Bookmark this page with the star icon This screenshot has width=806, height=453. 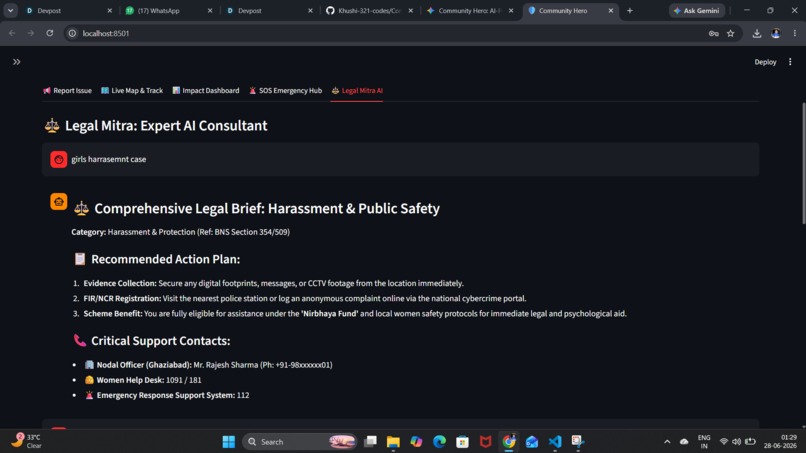[730, 33]
